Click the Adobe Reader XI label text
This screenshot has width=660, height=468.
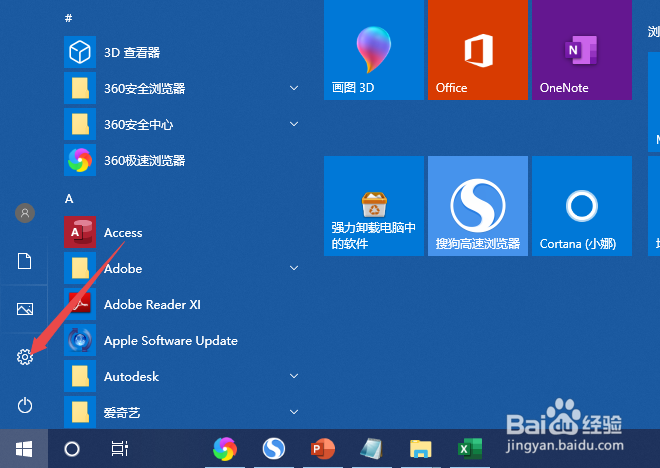pyautogui.click(x=152, y=304)
